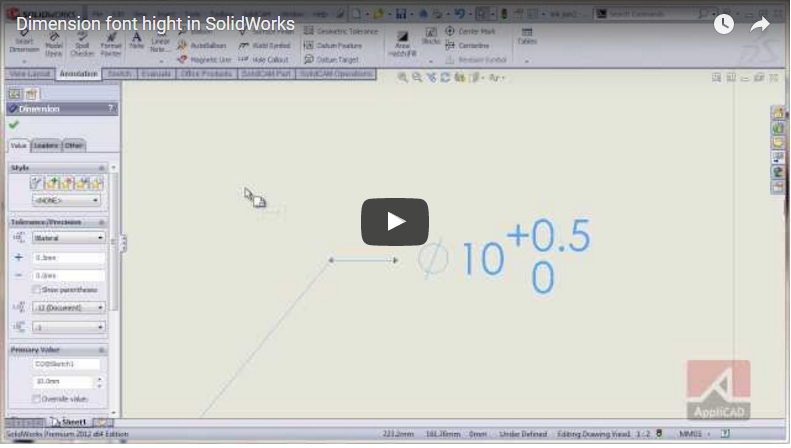Insert a Note annotation
The image size is (791, 448).
point(136,41)
